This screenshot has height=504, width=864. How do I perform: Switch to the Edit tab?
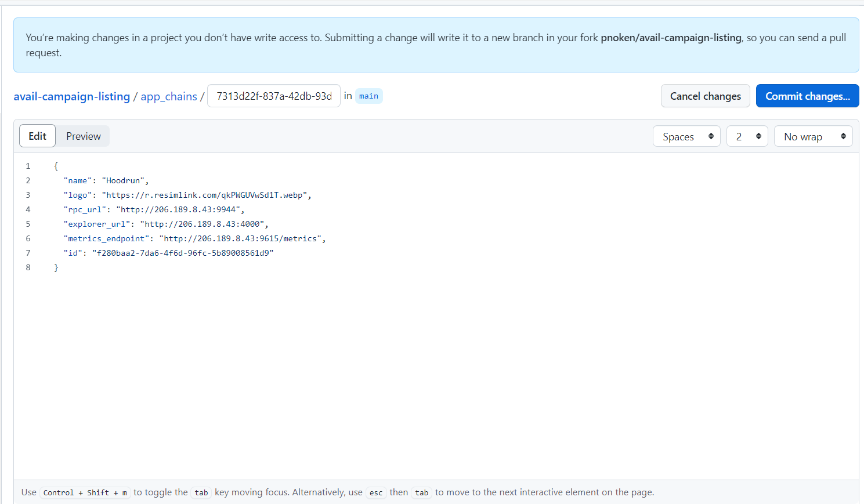pos(38,136)
